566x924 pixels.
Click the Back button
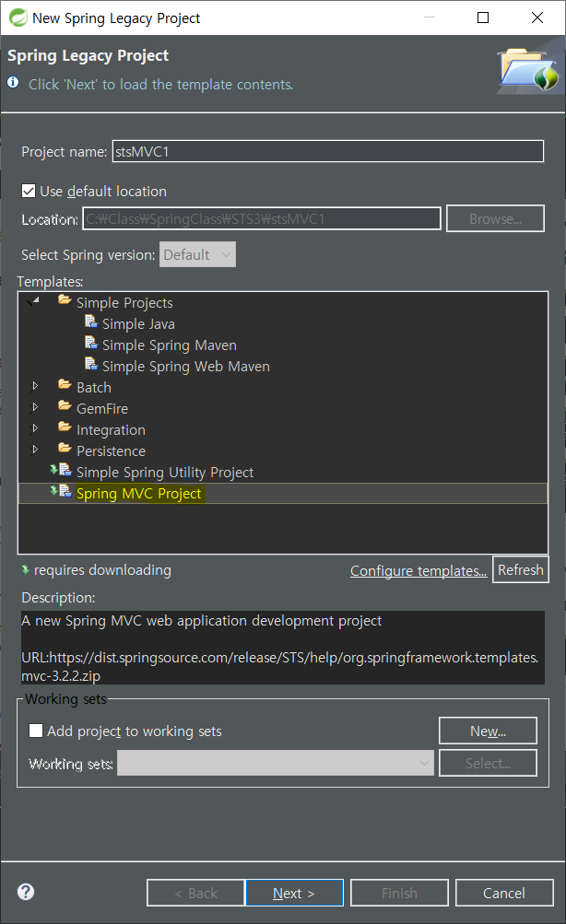click(195, 893)
